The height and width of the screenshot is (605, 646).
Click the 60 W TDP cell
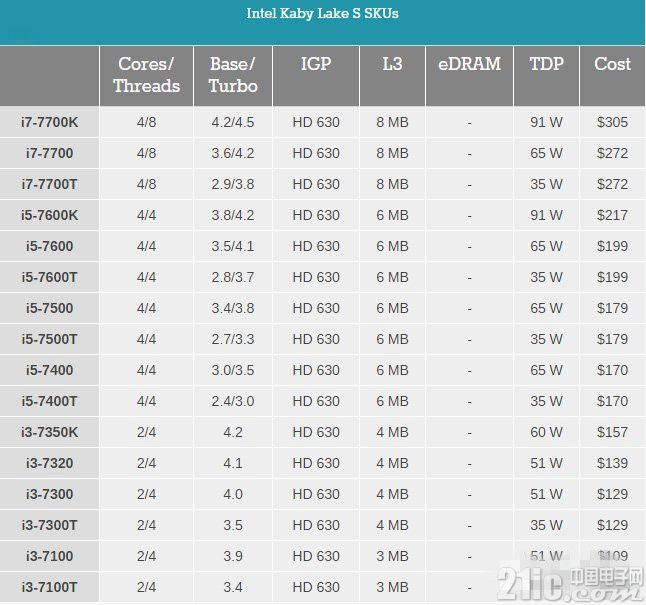pyautogui.click(x=546, y=432)
